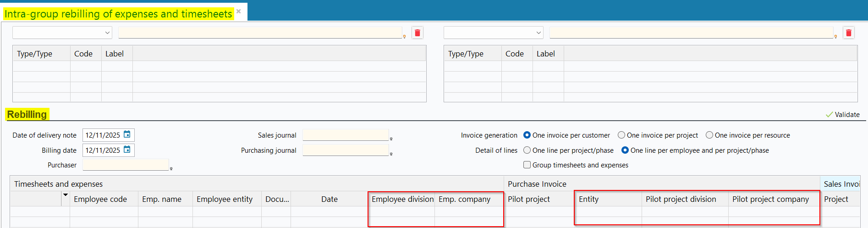Click lookup icon beside Purchasing journal field
The width and height of the screenshot is (868, 228).
391,154
